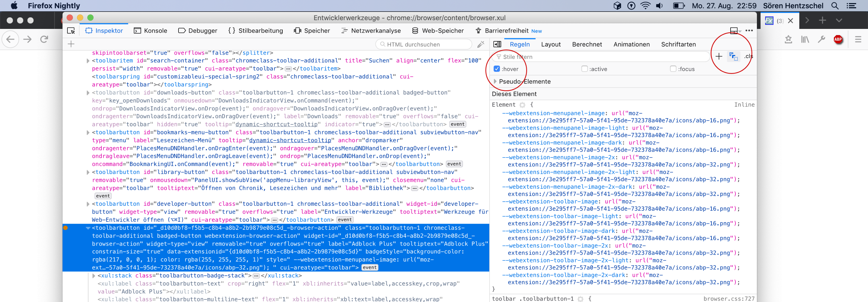Open the Barrierefreiheit tab
This screenshot has width=868, height=302.
click(x=508, y=31)
